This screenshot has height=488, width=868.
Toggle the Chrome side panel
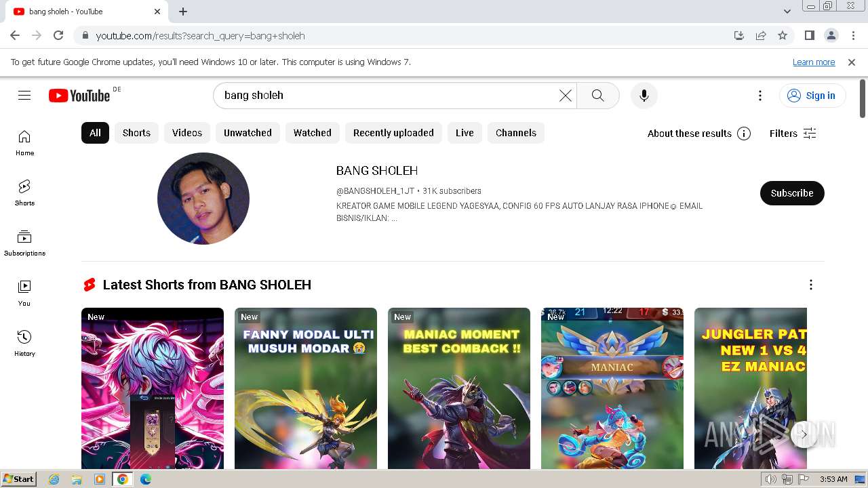coord(809,35)
